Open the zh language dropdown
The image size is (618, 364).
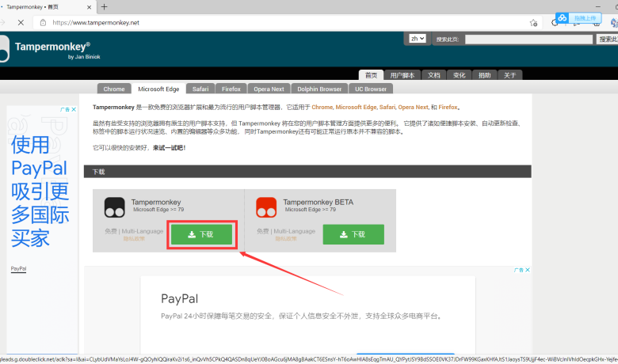417,39
